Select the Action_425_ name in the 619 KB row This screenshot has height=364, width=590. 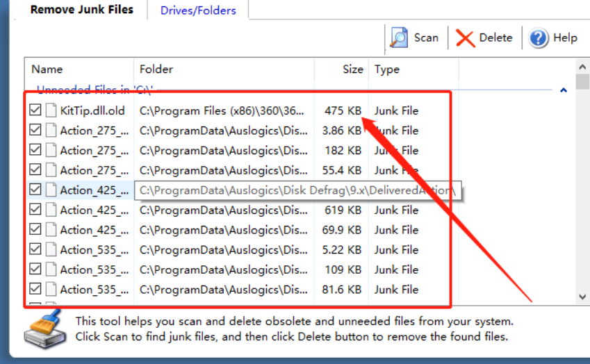(95, 210)
